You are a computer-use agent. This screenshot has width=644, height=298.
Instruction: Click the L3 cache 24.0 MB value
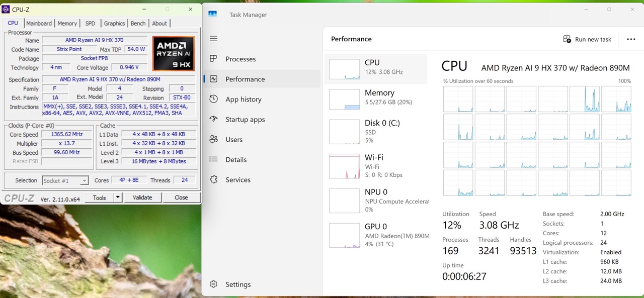click(x=611, y=281)
